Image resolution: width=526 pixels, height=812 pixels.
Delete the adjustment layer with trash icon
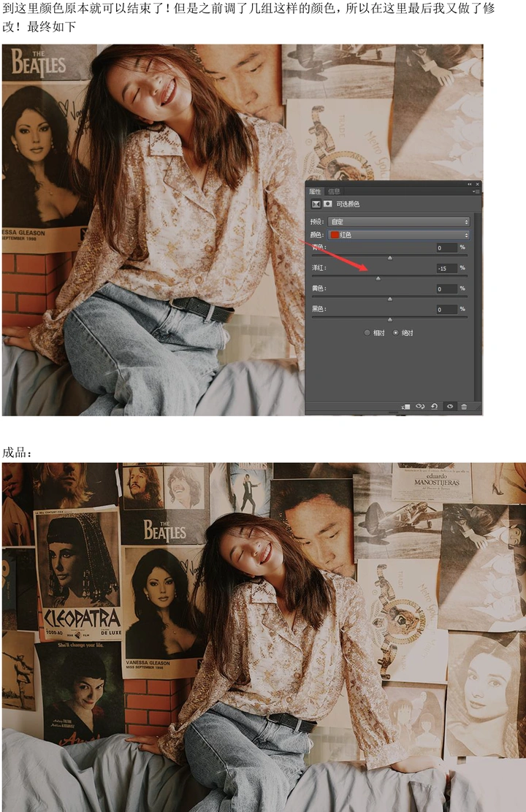[464, 407]
